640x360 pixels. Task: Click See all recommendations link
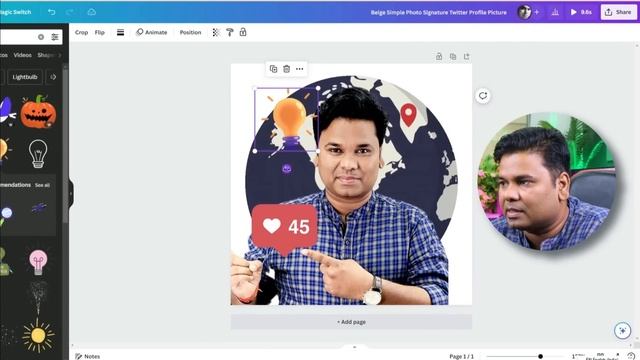(x=42, y=185)
